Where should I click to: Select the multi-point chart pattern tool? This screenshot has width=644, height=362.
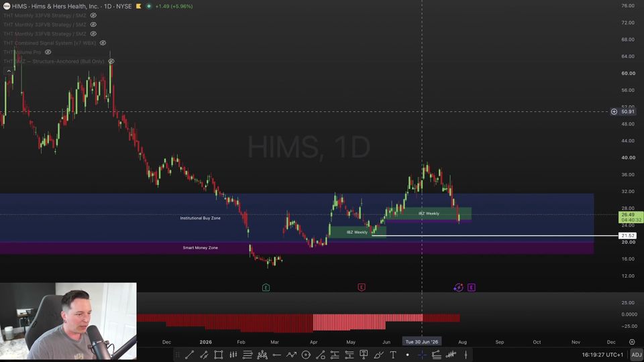[262, 355]
